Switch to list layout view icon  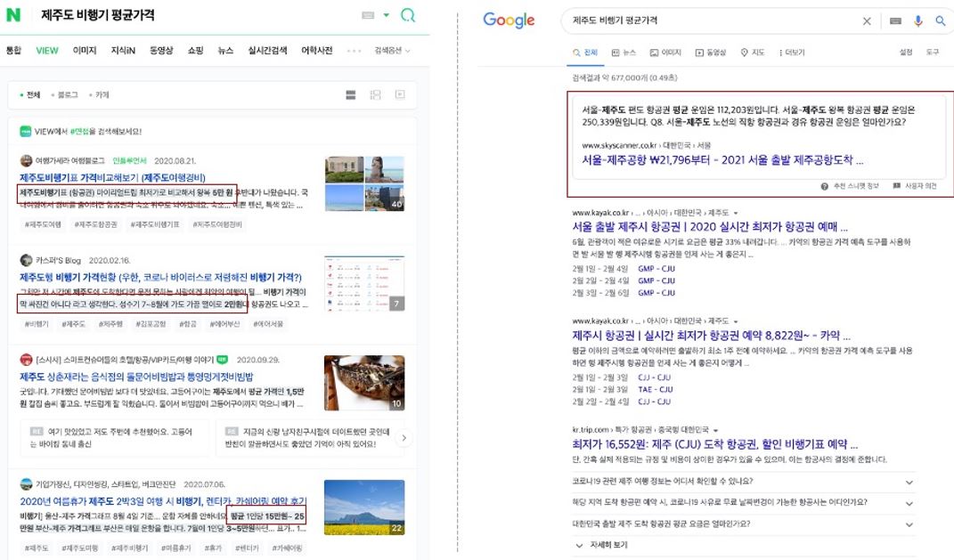(x=350, y=95)
